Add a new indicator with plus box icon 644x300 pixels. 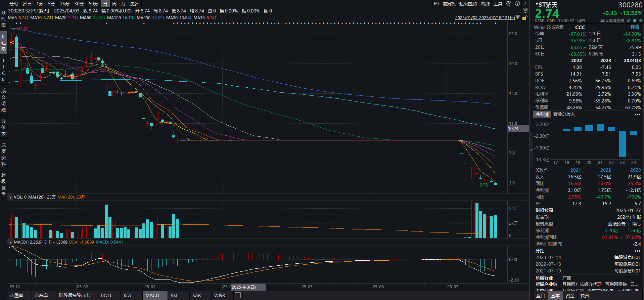[238, 295]
